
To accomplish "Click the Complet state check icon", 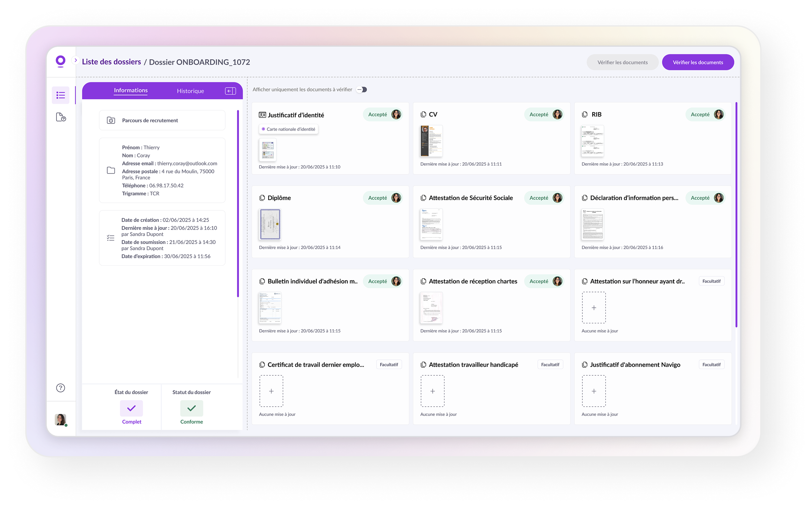I will pos(131,408).
